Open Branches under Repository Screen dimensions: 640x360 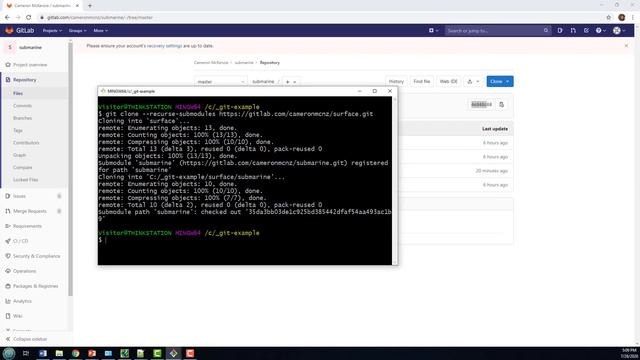[22, 118]
